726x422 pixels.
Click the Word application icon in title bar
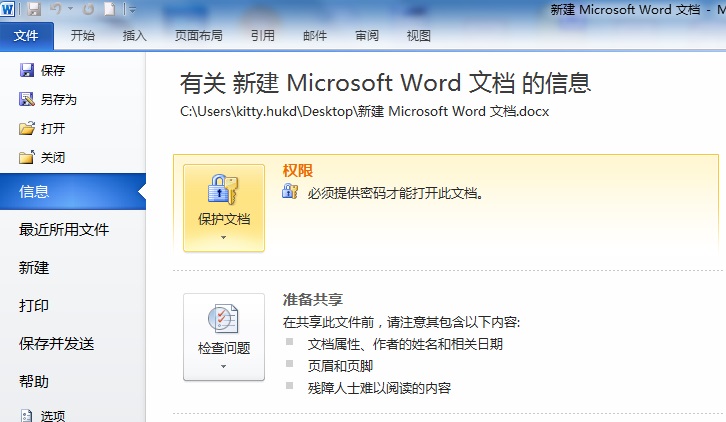click(8, 9)
